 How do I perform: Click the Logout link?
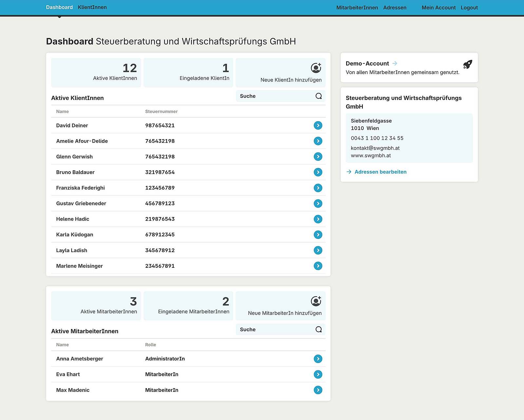point(469,8)
